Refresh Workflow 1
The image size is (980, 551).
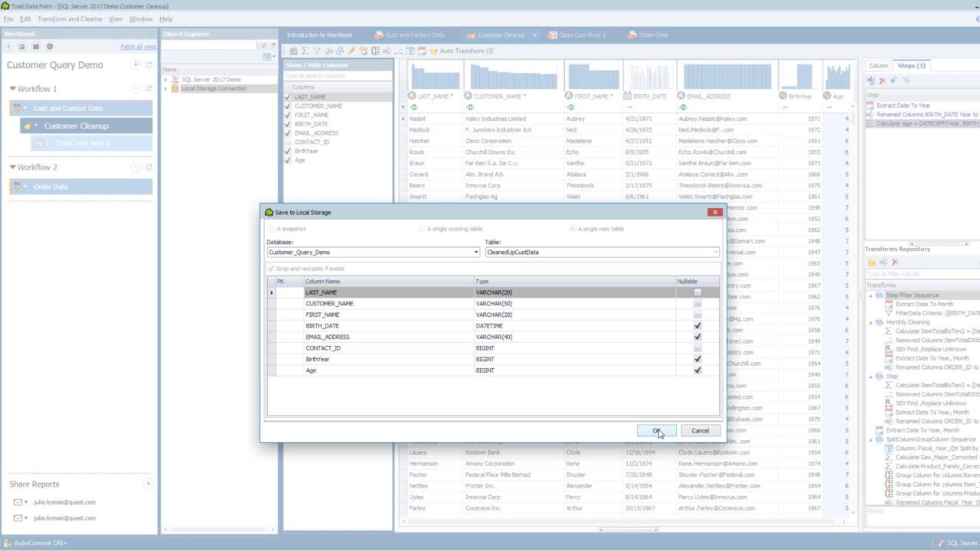149,89
